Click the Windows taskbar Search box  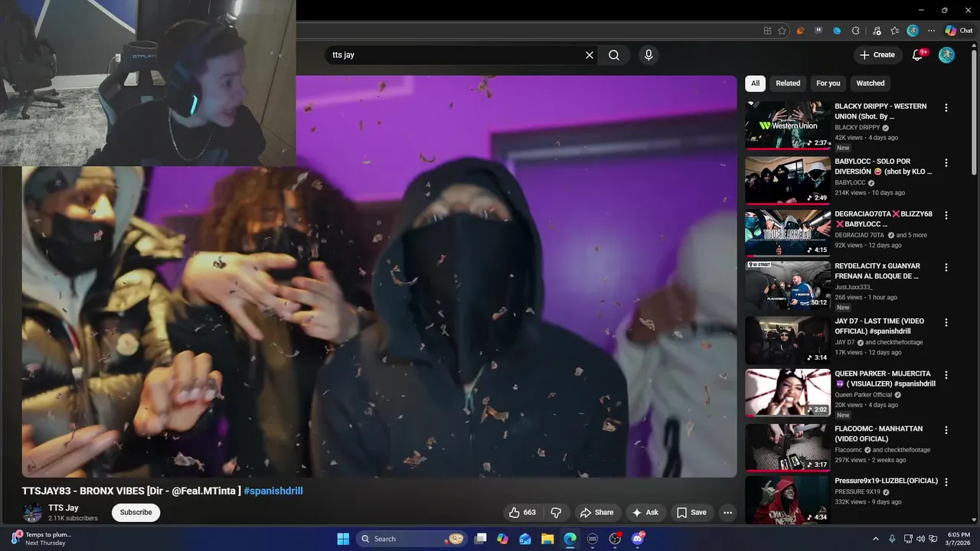click(x=413, y=539)
